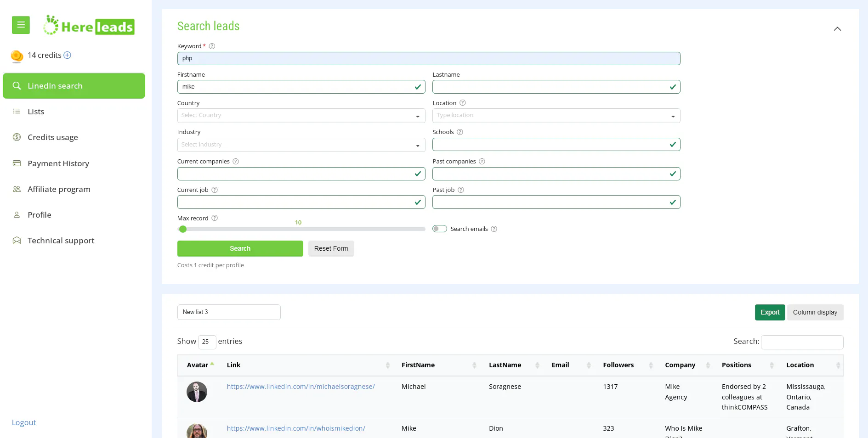
Task: Click the Current companies help icon
Action: (x=236, y=162)
